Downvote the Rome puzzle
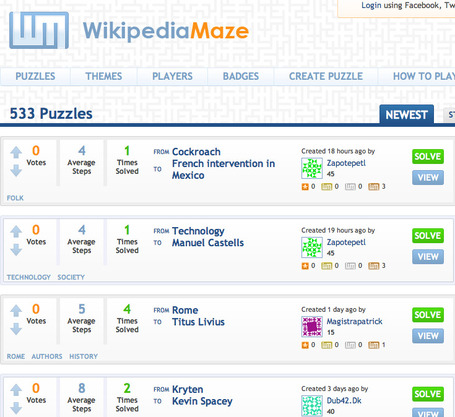This screenshot has height=417, width=455. (16, 329)
